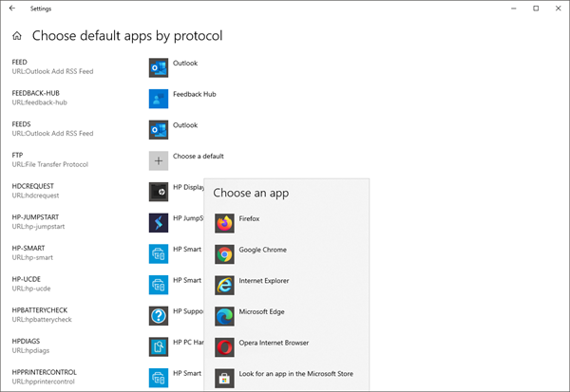Image resolution: width=570 pixels, height=392 pixels.
Task: Click the HP Display icon for HDCREQUEST
Action: point(159,192)
